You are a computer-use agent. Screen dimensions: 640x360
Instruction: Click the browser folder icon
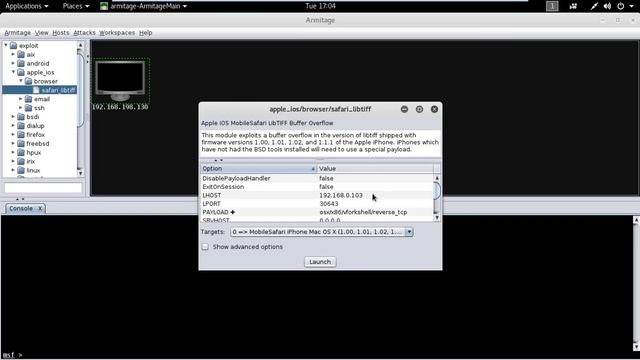pos(29,81)
